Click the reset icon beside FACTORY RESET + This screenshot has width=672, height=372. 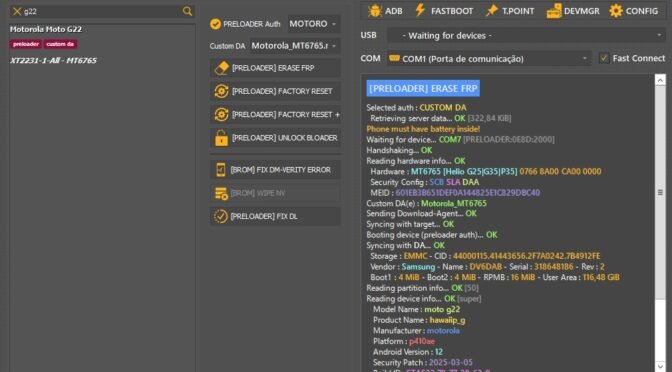(221, 114)
